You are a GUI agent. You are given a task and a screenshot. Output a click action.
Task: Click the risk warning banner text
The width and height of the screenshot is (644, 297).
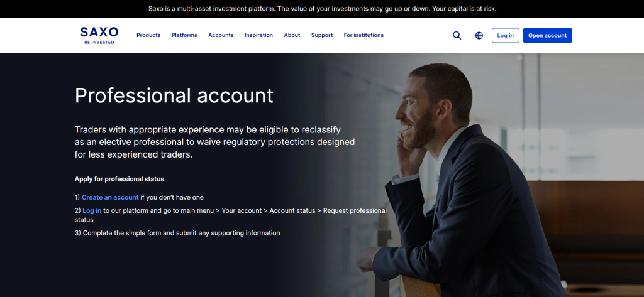pyautogui.click(x=323, y=9)
